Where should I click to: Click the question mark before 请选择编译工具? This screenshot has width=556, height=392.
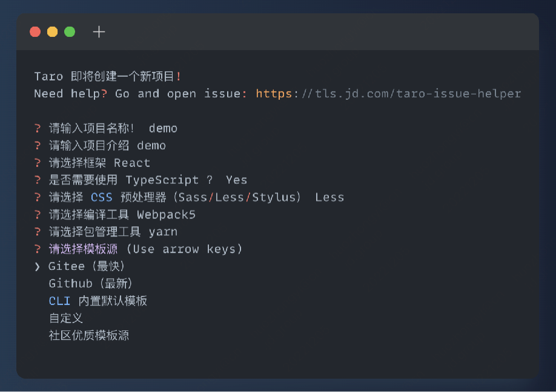37,215
